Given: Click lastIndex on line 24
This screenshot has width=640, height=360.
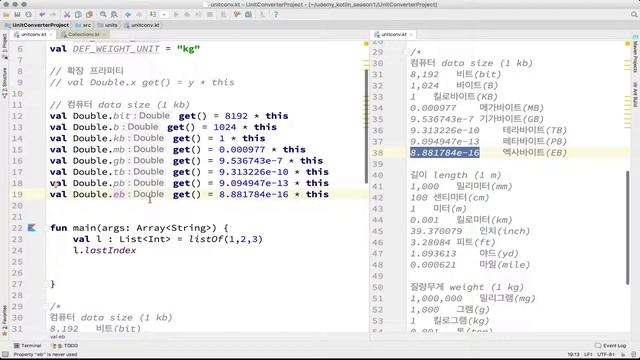Looking at the screenshot, I should click(x=110, y=250).
